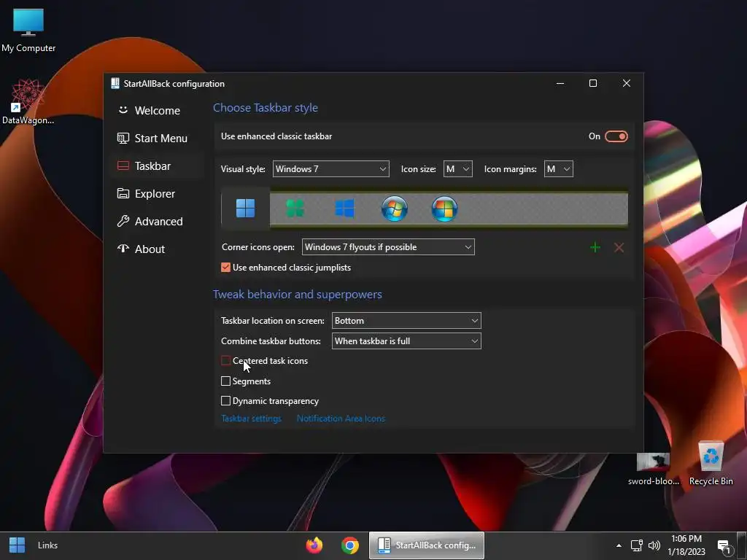Select the Windows 11 start button icon style
Screen dimensions: 747x560
(x=245, y=208)
